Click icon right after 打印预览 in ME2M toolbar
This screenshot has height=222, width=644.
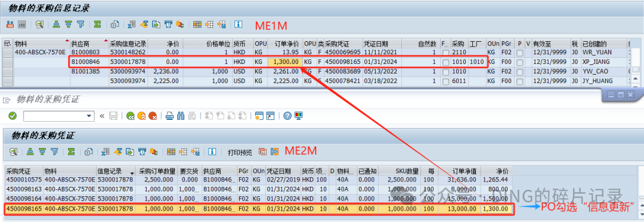pyautogui.click(x=262, y=152)
